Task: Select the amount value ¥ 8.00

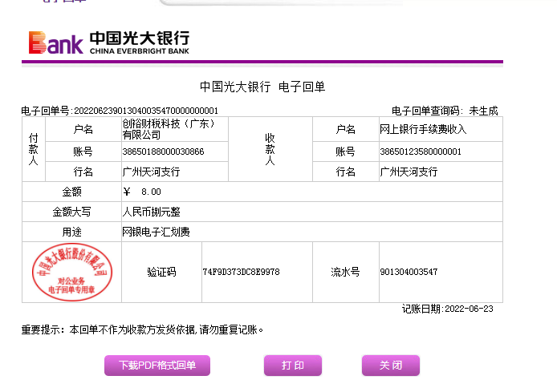Action: point(142,192)
